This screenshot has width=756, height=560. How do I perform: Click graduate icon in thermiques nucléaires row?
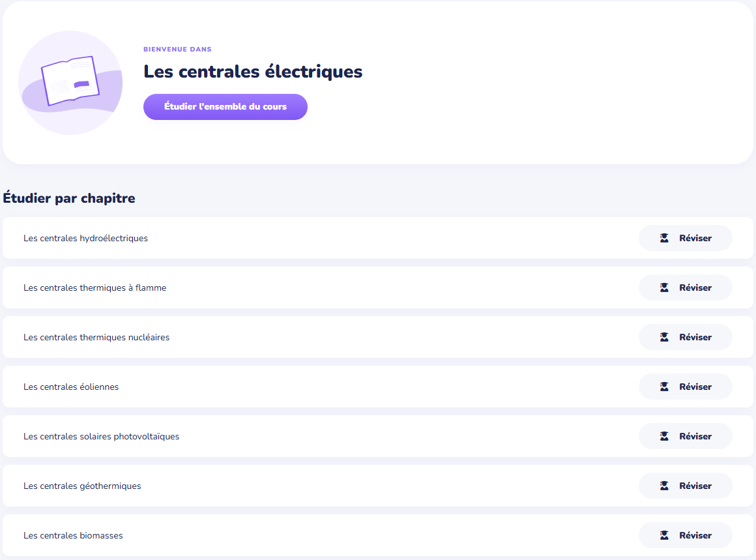[664, 337]
